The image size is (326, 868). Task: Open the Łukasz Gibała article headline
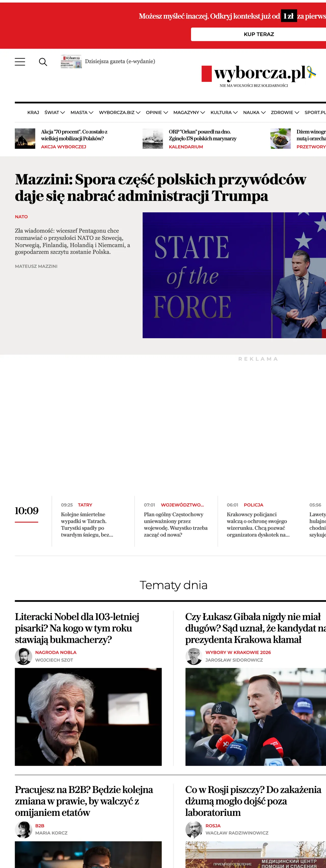tap(255, 628)
